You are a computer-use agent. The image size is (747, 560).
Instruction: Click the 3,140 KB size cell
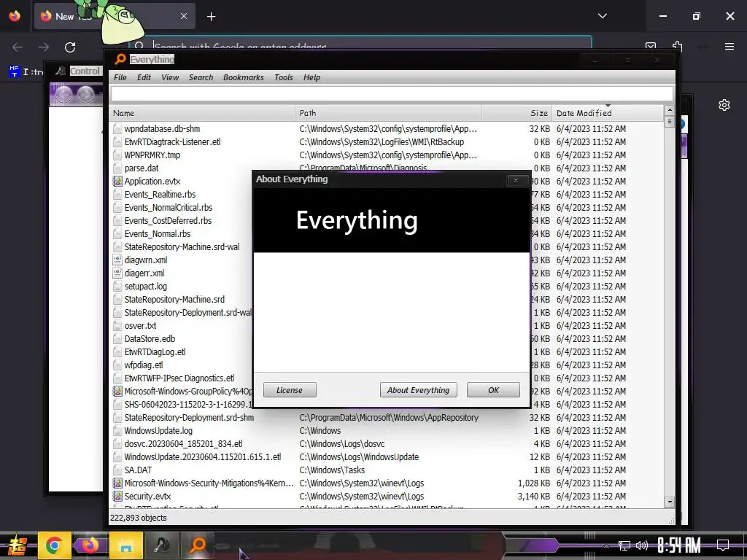tap(533, 496)
